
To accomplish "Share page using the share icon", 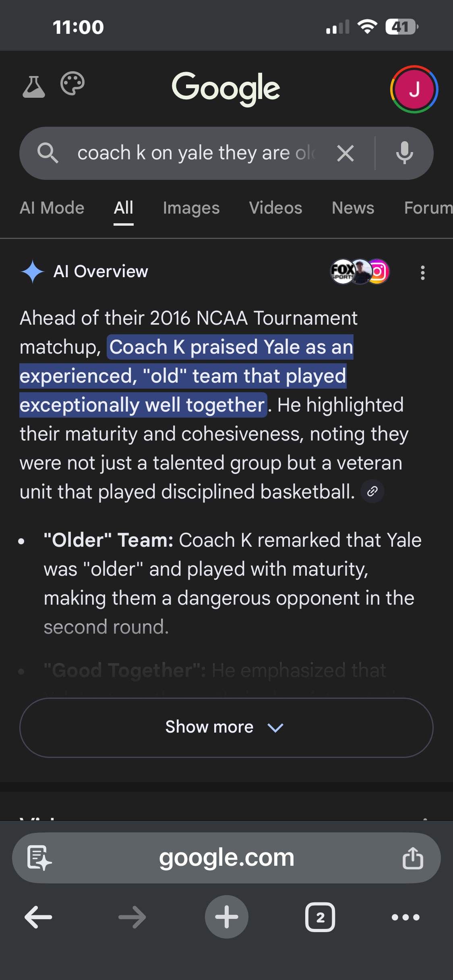I will pyautogui.click(x=413, y=858).
